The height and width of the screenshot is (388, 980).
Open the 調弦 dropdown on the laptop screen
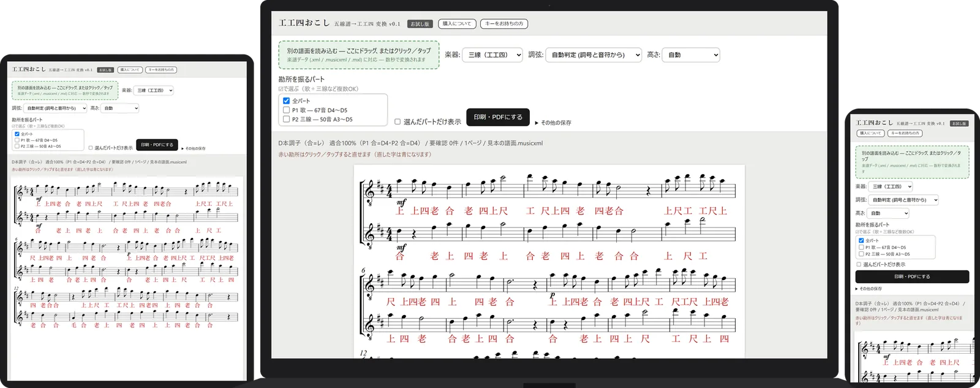click(594, 55)
